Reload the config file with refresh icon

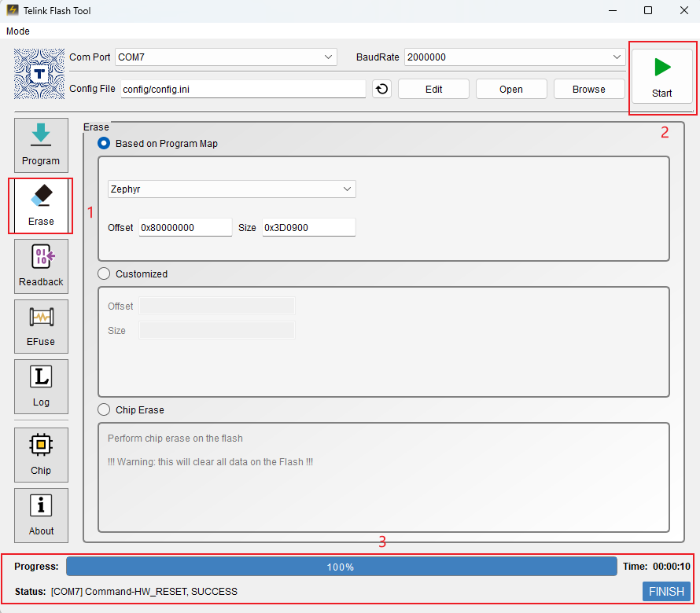[x=381, y=89]
